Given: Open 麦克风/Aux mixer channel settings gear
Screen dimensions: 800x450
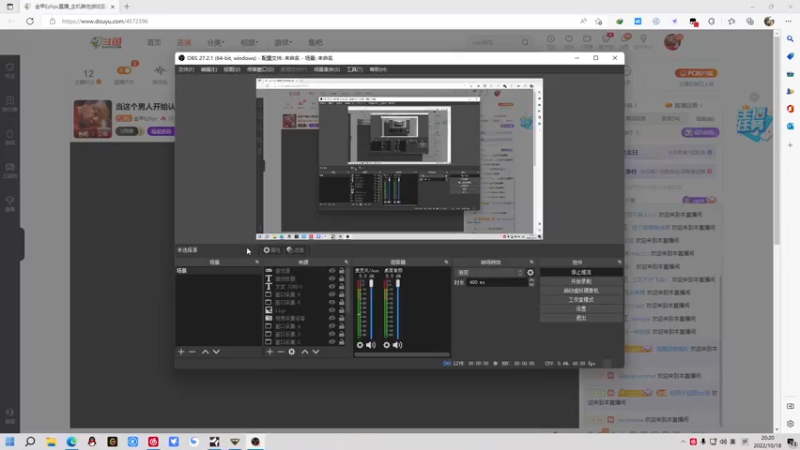Looking at the screenshot, I should point(360,345).
